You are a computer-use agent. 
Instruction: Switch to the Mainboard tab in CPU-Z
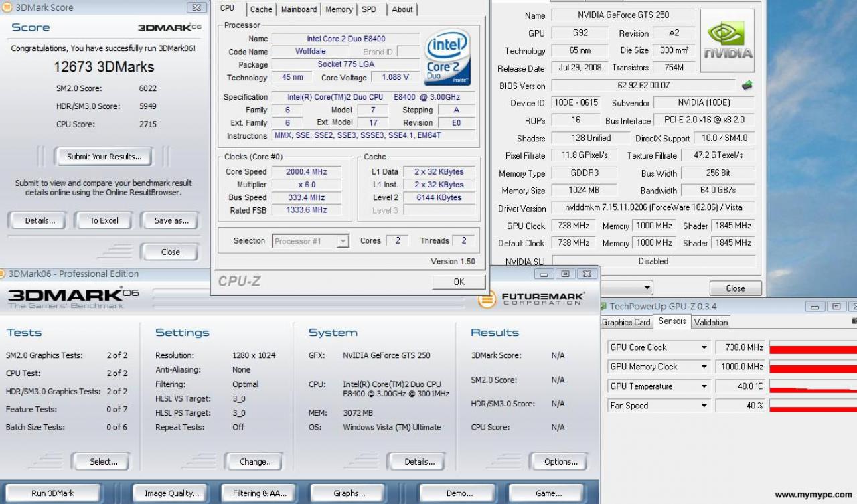[299, 9]
